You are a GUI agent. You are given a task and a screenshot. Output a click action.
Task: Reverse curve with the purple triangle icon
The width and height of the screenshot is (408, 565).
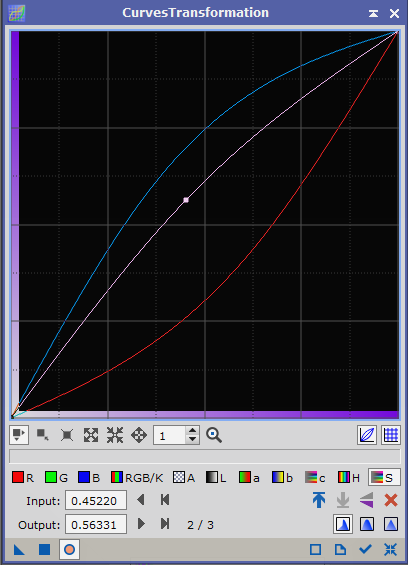[x=367, y=500]
